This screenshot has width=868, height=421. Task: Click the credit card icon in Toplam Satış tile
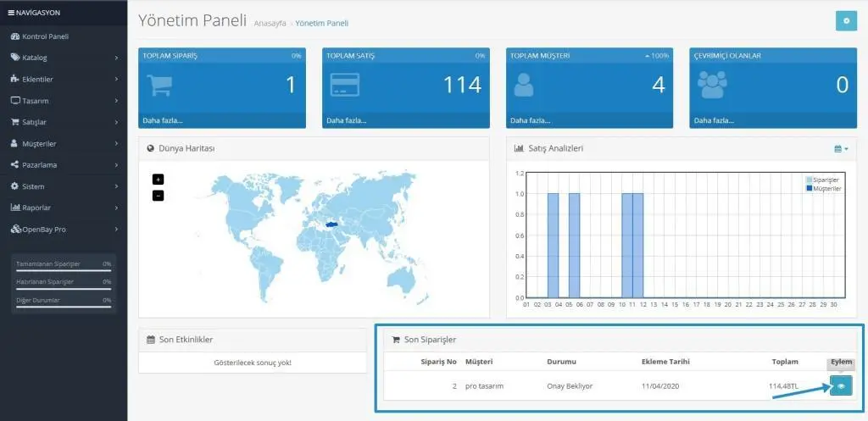coord(344,86)
